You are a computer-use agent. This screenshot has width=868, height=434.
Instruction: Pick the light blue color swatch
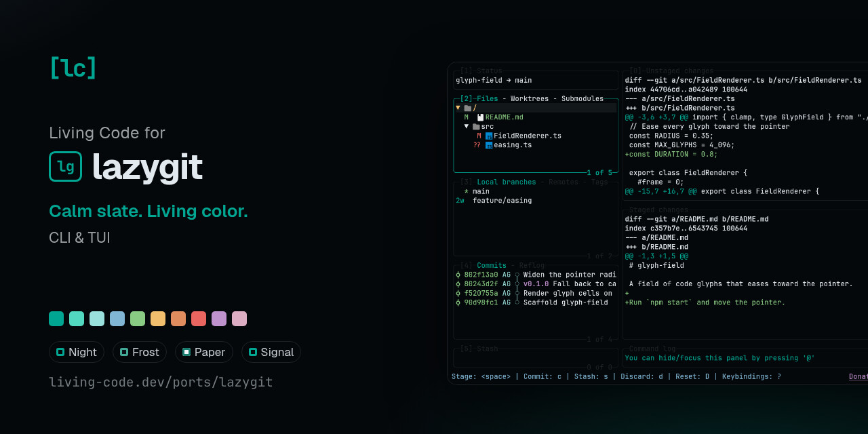click(x=117, y=319)
